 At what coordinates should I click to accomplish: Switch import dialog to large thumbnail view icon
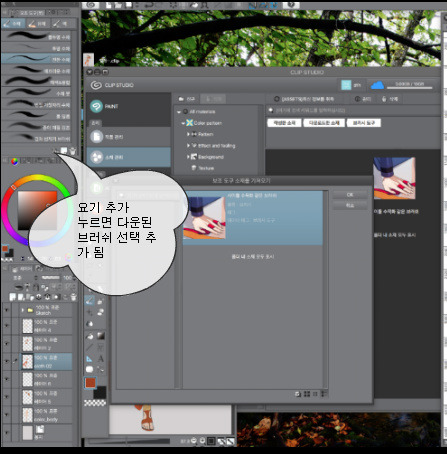(307, 394)
